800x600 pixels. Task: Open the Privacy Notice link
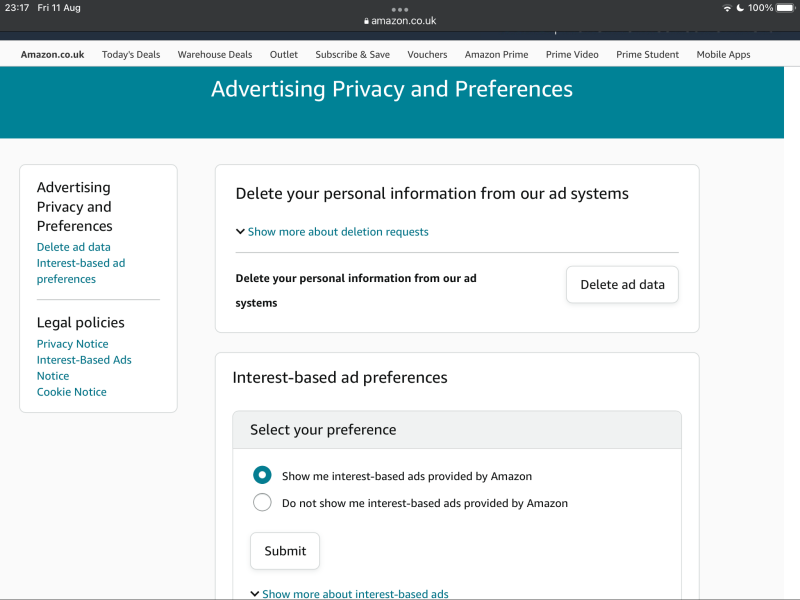coord(73,344)
